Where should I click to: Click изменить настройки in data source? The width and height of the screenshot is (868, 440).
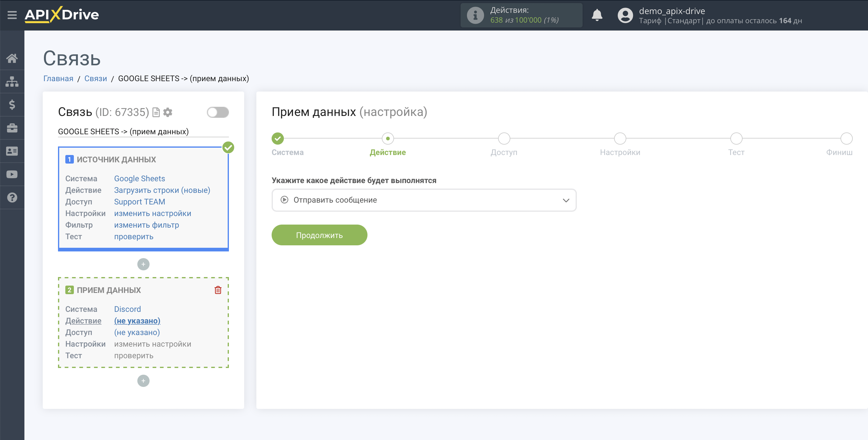[153, 214]
